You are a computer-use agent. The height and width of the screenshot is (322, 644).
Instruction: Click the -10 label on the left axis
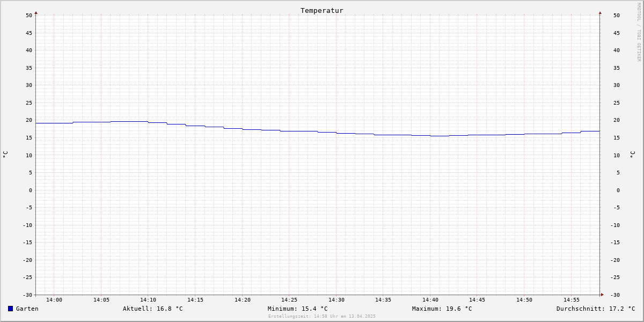[27, 225]
